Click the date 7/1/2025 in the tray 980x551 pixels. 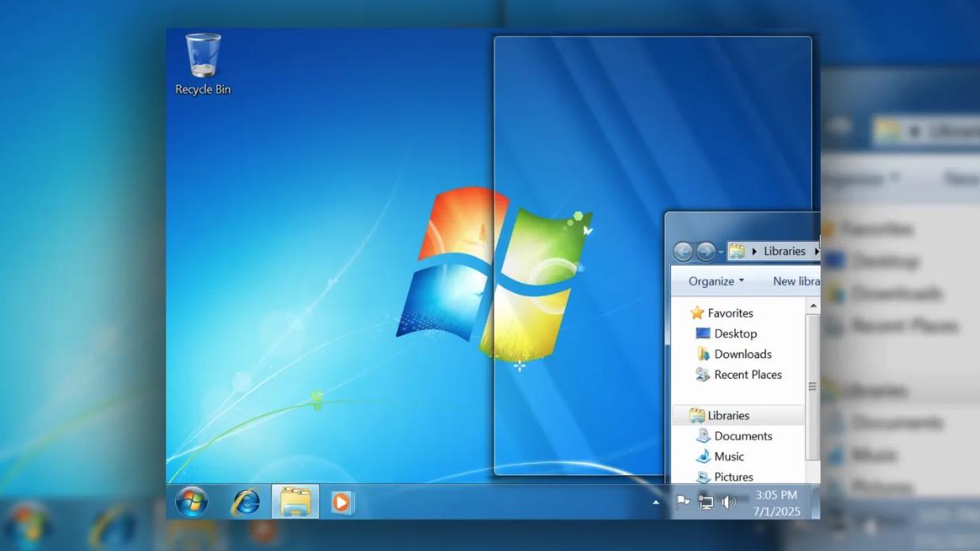(776, 511)
